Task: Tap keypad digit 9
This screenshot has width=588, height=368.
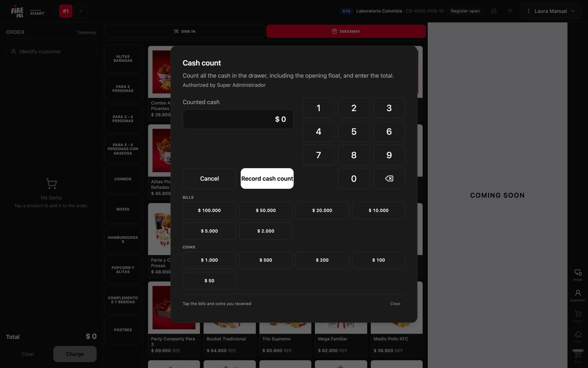Action: (x=389, y=155)
